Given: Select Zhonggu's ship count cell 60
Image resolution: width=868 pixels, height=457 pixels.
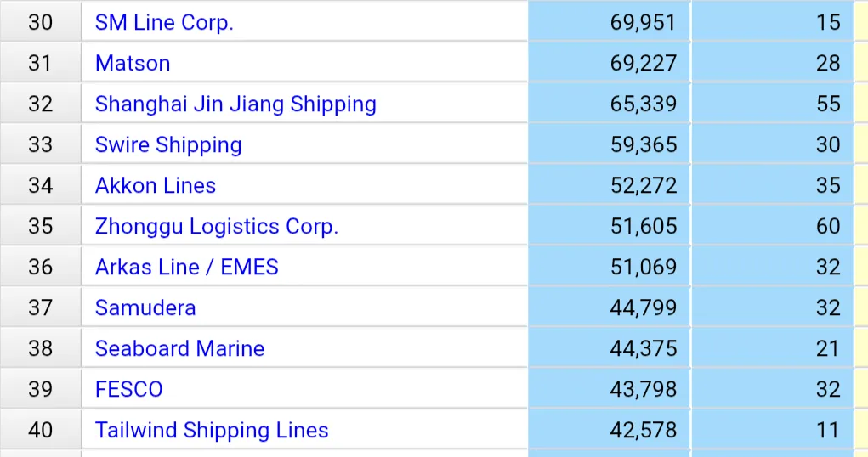Looking at the screenshot, I should pos(773,226).
